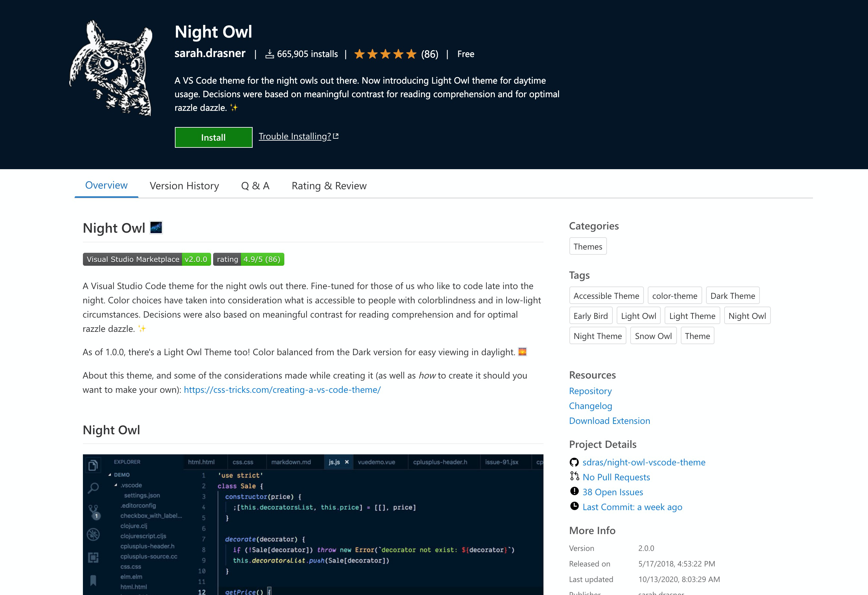Click the rating 4.9/5 (86) badge

coord(248,259)
